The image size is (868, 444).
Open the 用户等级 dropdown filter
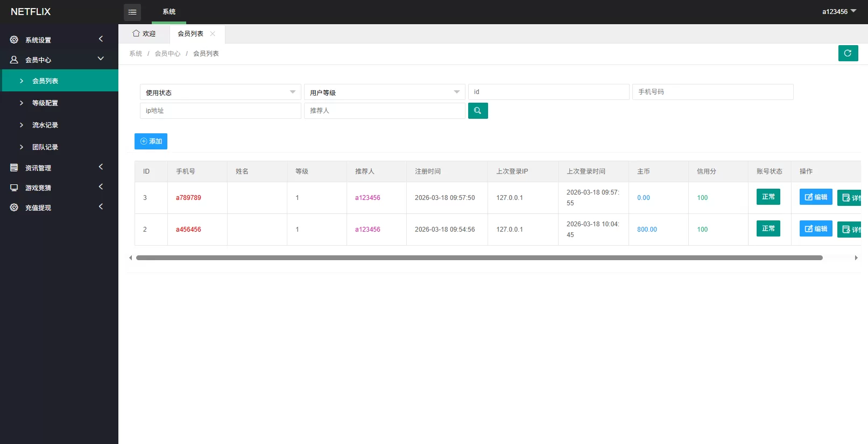point(384,92)
